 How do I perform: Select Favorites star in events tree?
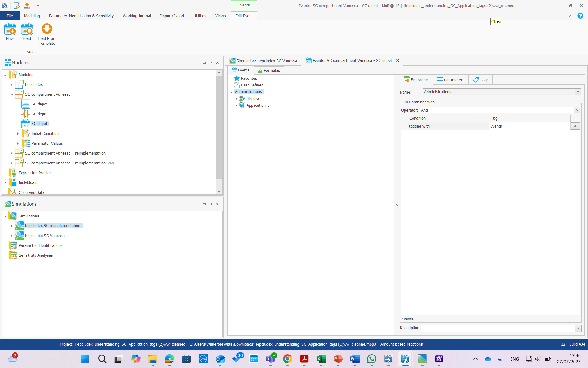click(237, 79)
